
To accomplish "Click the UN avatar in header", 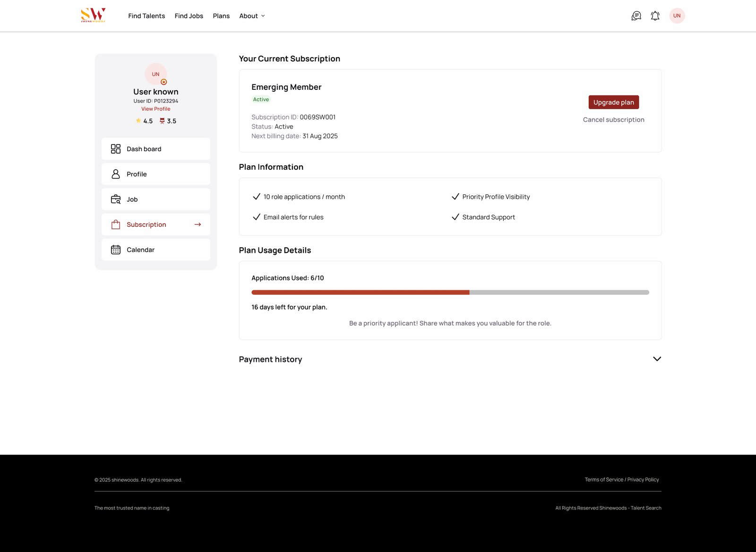I will pyautogui.click(x=677, y=16).
